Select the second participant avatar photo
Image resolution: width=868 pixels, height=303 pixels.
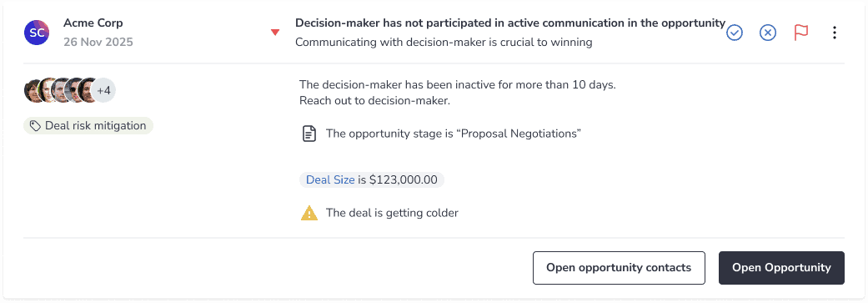tap(47, 90)
